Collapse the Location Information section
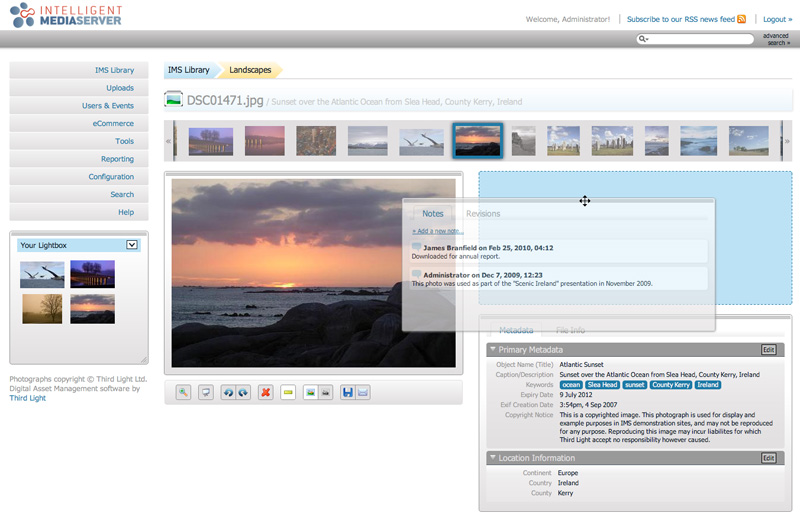 [x=493, y=458]
